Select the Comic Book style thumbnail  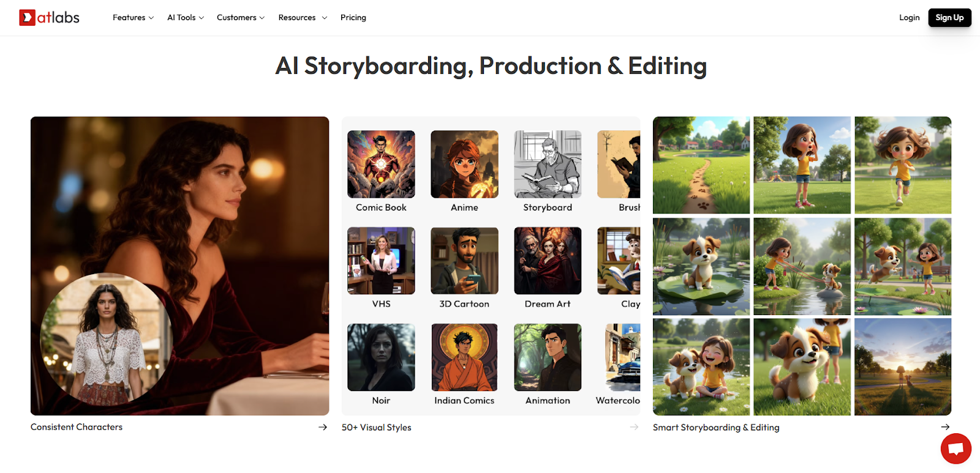click(x=381, y=164)
